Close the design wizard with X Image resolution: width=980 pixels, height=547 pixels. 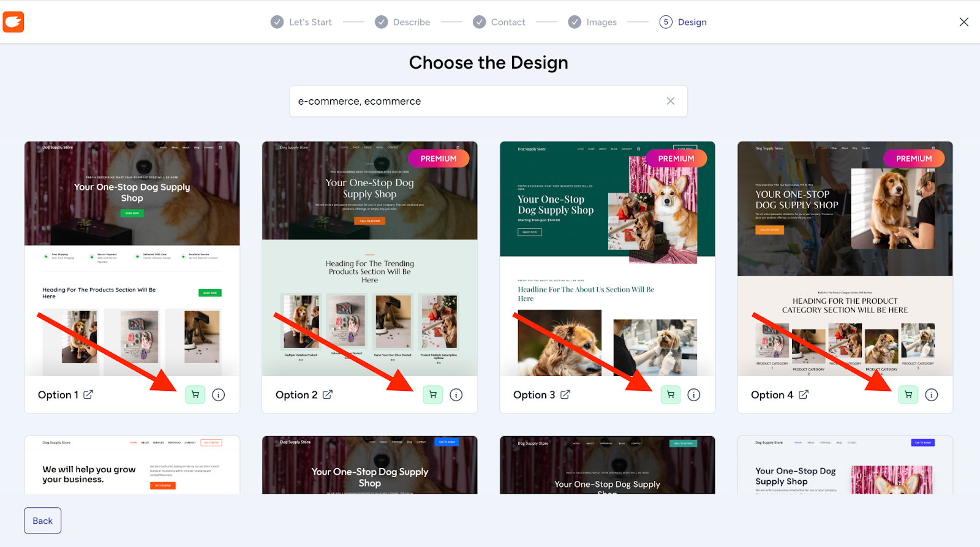[x=964, y=22]
